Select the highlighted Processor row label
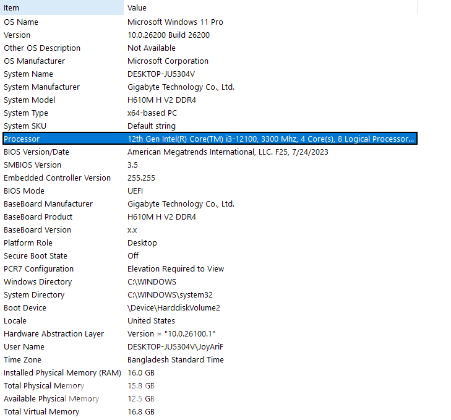Viewport: 451px width, 420px height. [22, 139]
